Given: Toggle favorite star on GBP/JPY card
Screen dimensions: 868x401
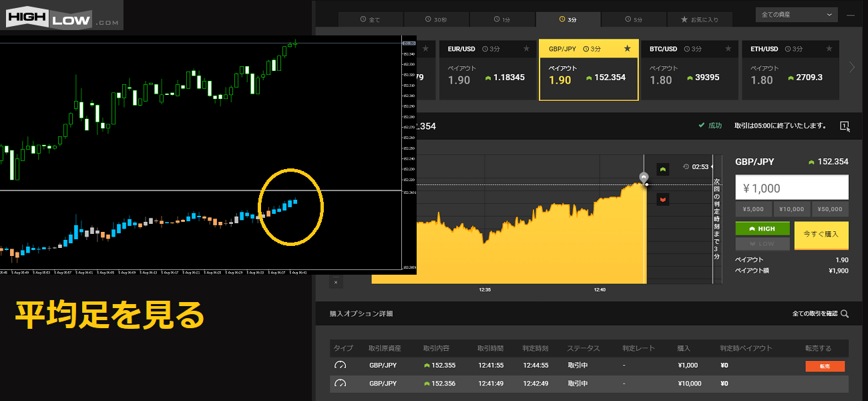Looking at the screenshot, I should point(626,49).
